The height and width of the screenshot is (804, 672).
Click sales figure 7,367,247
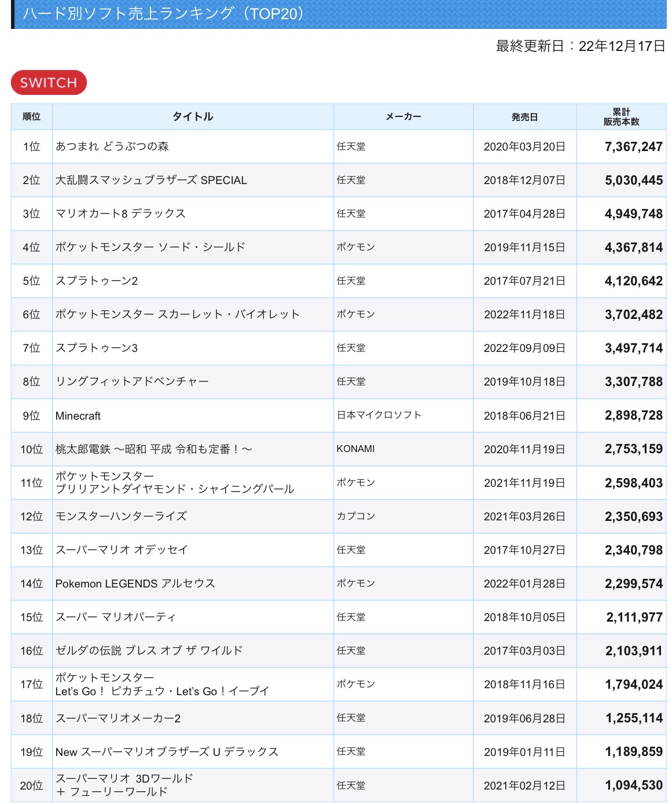tap(634, 146)
